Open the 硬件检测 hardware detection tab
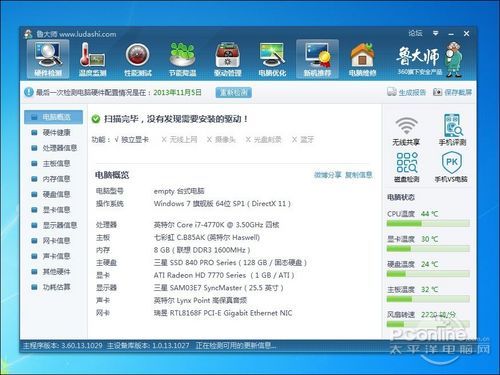500x375 pixels. pos(48,59)
